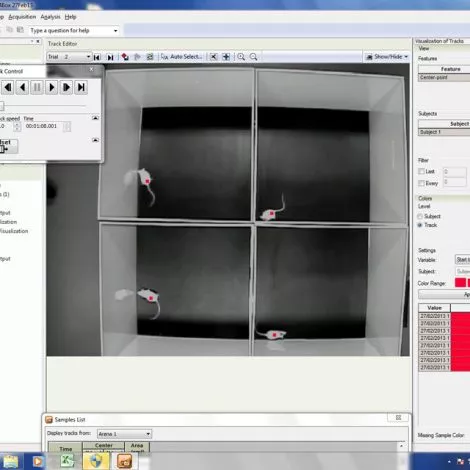Open the Show/Hide dropdown
This screenshot has width=470, height=470.
(x=387, y=57)
